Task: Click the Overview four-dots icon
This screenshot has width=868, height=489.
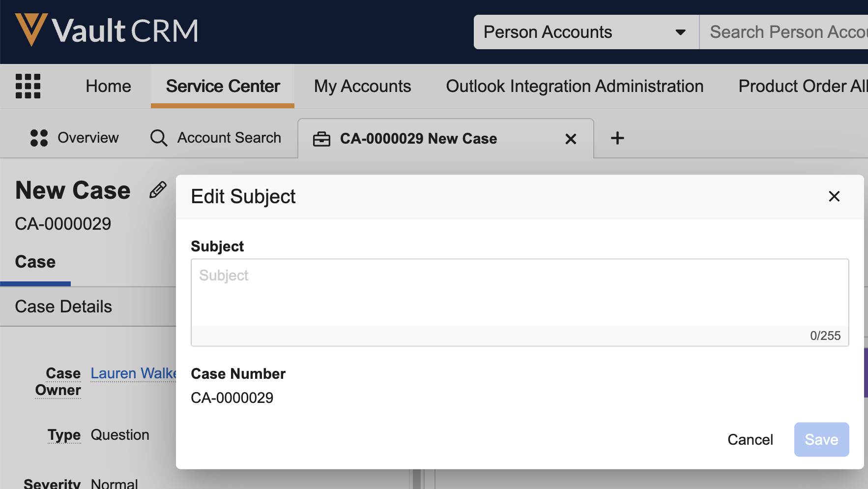Action: click(x=39, y=138)
